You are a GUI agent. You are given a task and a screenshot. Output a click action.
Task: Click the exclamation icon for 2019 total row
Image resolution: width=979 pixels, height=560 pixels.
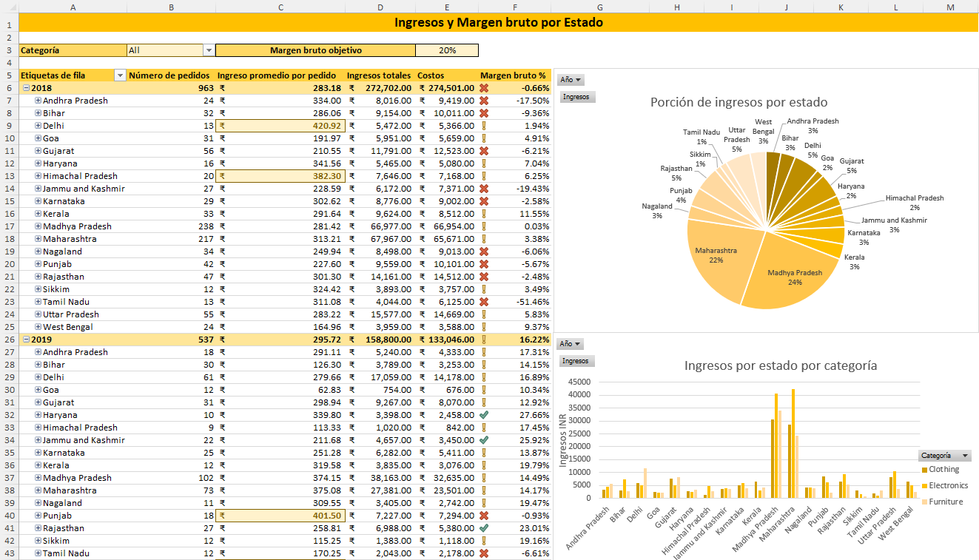point(484,340)
